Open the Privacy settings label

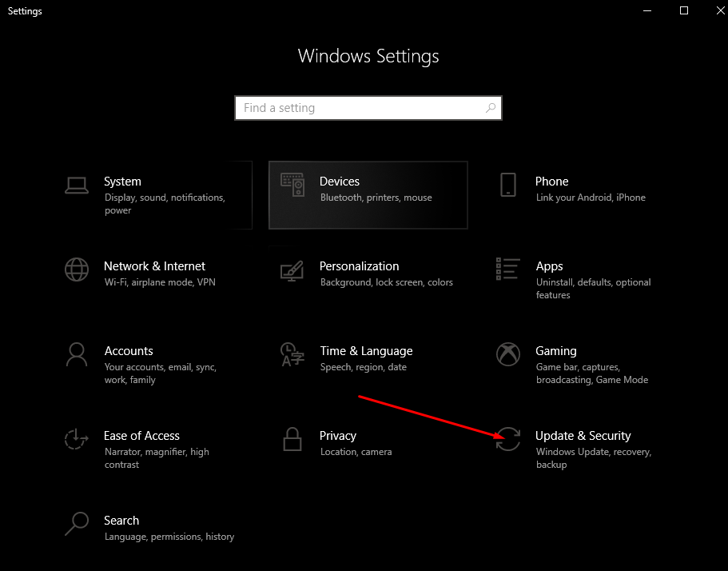coord(337,436)
